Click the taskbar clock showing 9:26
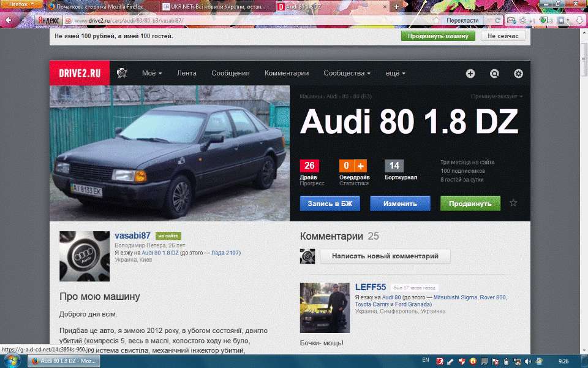The height and width of the screenshot is (368, 588). coord(563,361)
